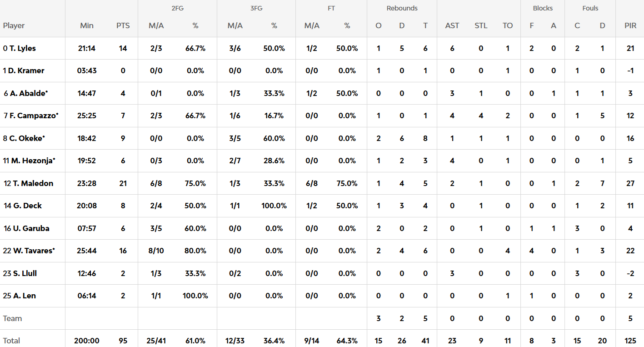The width and height of the screenshot is (644, 347).
Task: Click the Rebounds group header
Action: click(x=402, y=8)
